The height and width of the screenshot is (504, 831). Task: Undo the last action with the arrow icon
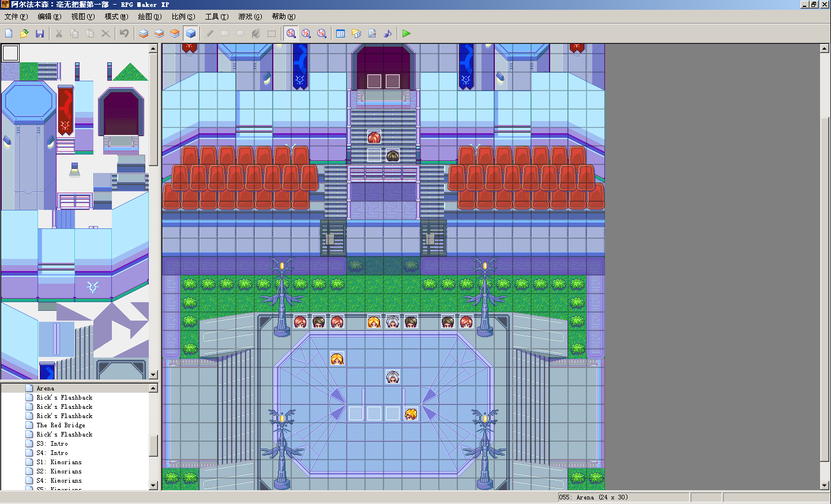click(124, 33)
